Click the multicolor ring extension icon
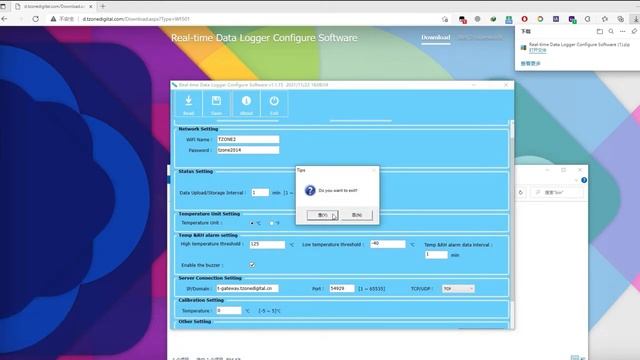The width and height of the screenshot is (640, 360). 540,19
